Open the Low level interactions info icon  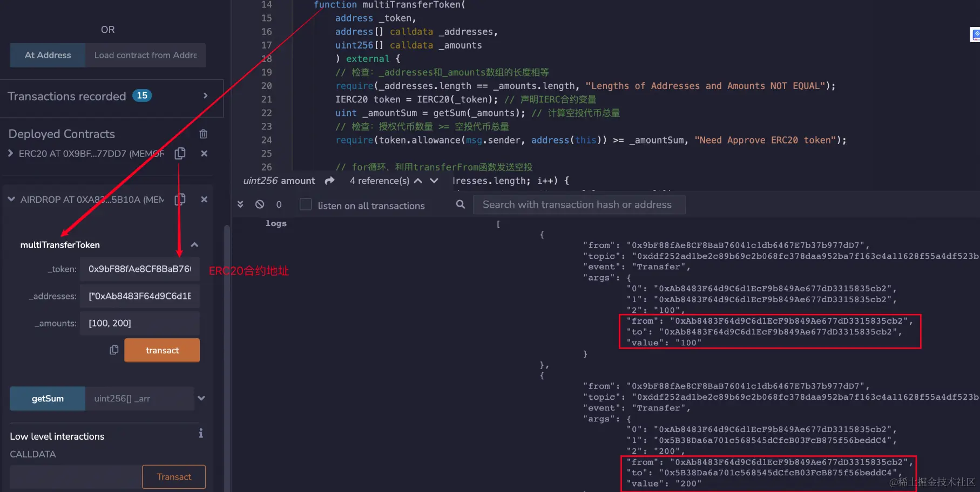(x=201, y=433)
